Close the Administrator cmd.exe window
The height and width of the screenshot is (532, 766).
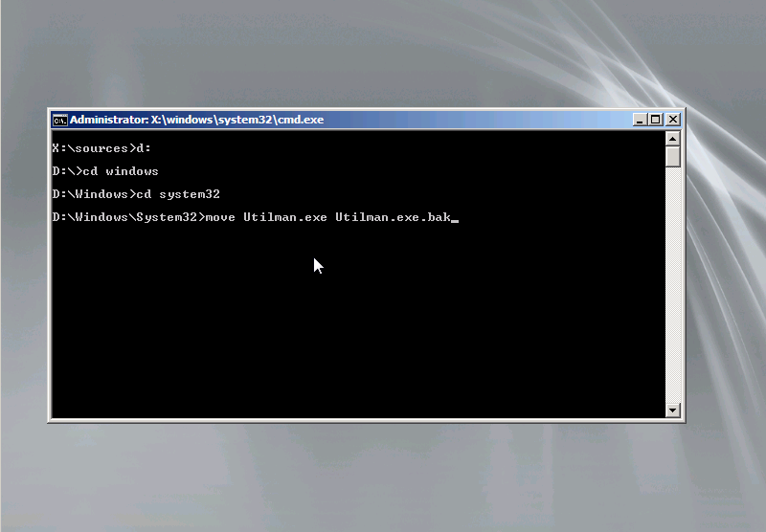(x=673, y=120)
